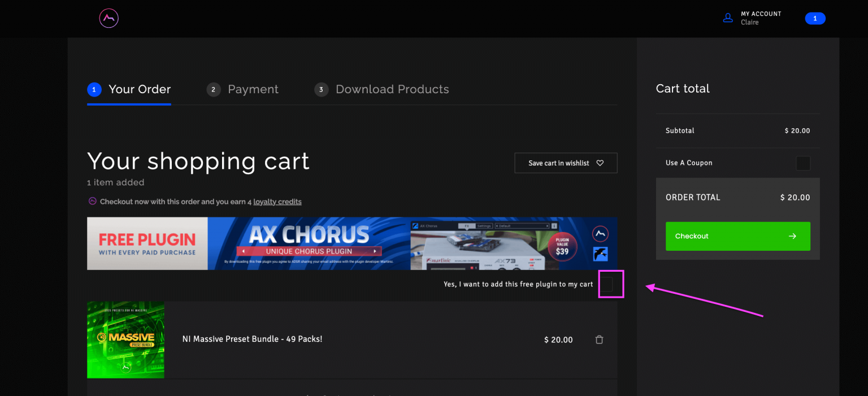The image size is (868, 396).
Task: Go to the Your Order step tab
Action: click(x=129, y=89)
